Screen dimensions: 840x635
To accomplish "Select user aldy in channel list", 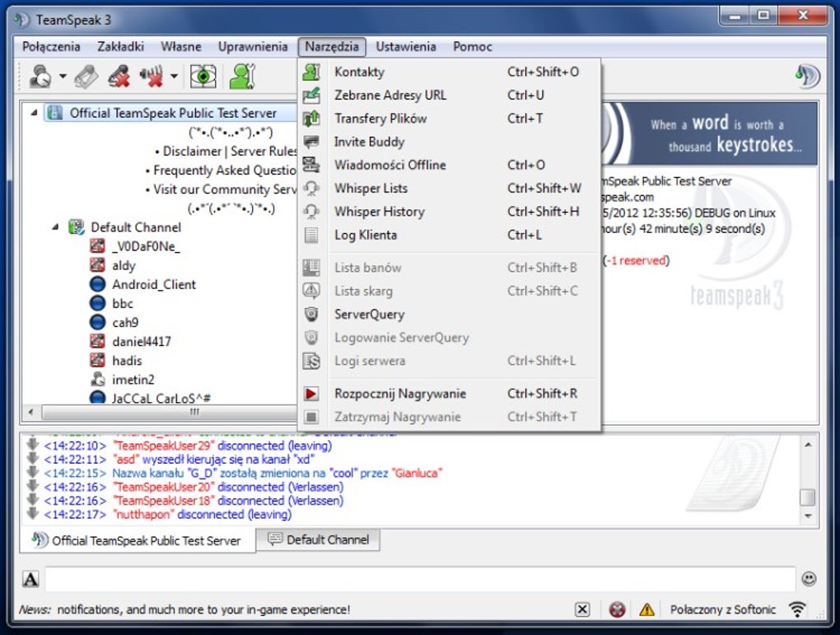I will pos(124,266).
